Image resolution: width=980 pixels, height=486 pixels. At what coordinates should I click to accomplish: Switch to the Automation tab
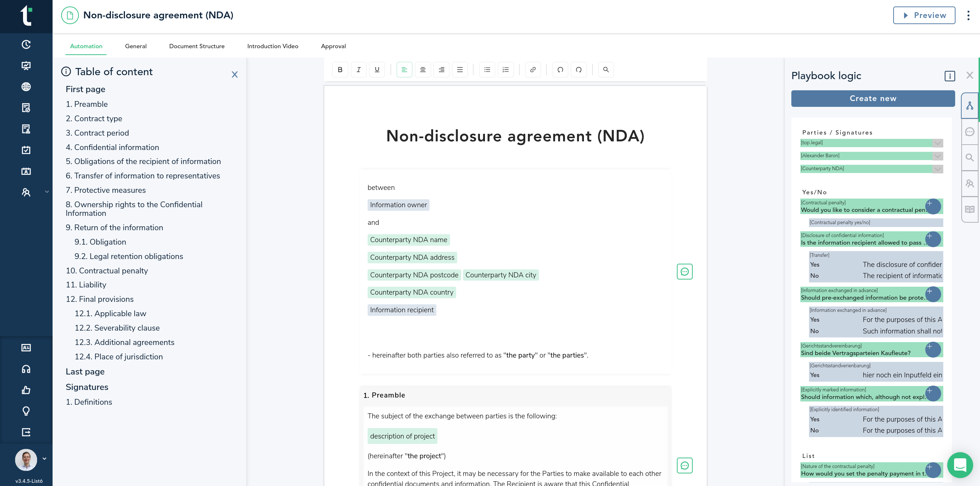click(86, 46)
